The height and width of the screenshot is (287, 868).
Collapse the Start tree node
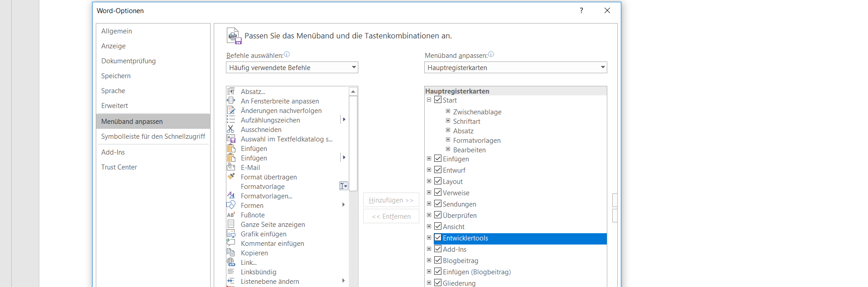pyautogui.click(x=429, y=100)
